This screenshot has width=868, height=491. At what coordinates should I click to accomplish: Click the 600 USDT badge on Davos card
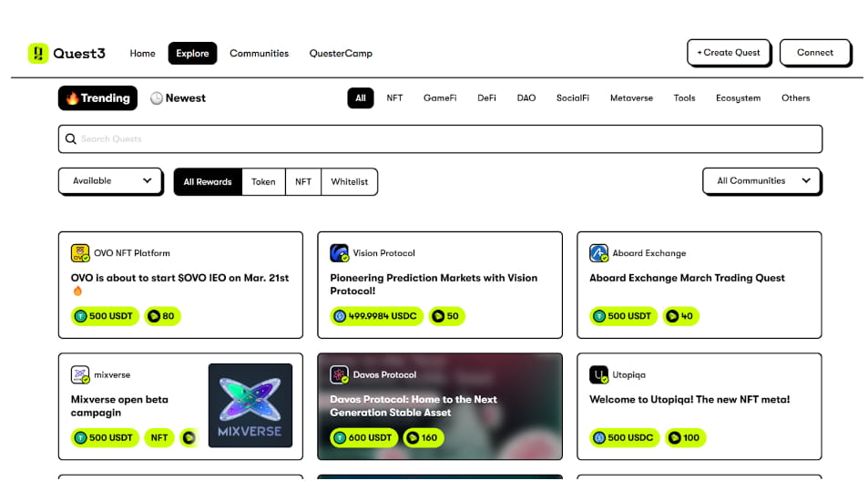click(x=363, y=438)
